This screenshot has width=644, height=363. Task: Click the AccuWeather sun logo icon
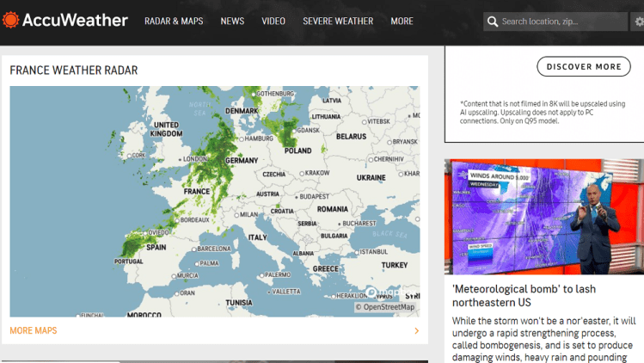[x=10, y=20]
